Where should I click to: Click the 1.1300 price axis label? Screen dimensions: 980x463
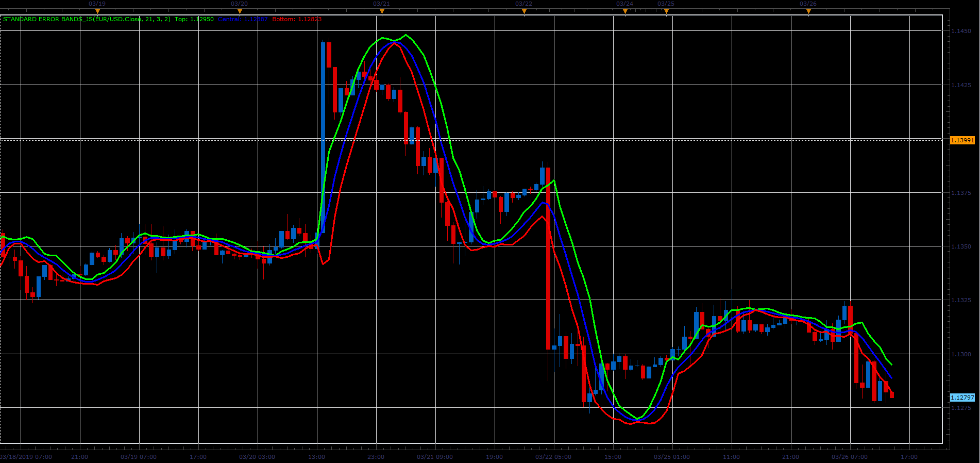point(961,354)
